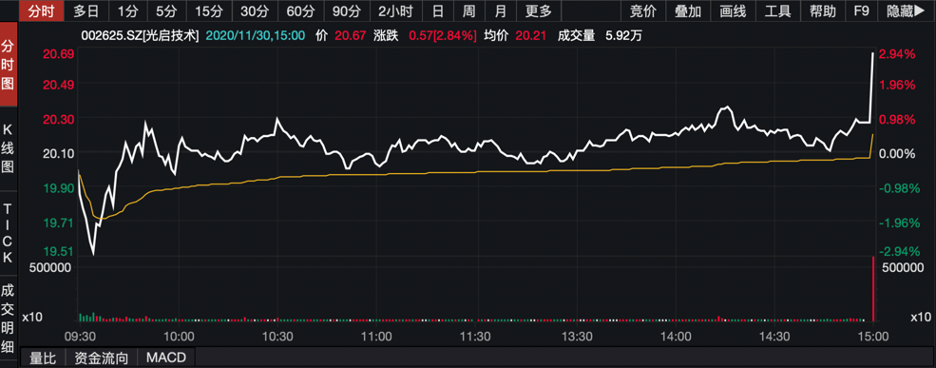This screenshot has height=368, width=936.
Task: Click the tall red closing volume bar
Action: point(873,289)
